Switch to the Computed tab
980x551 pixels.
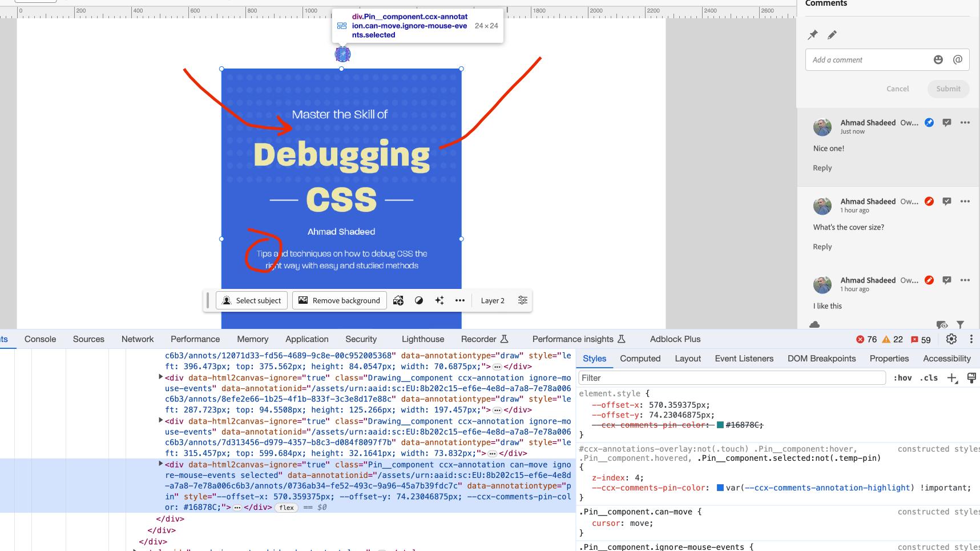pyautogui.click(x=640, y=359)
